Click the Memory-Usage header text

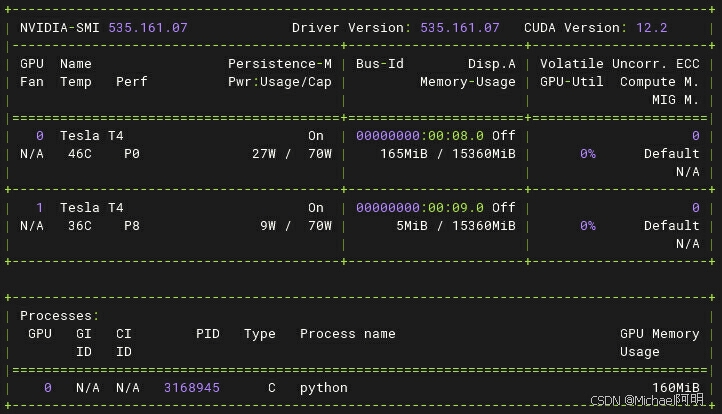click(x=467, y=82)
